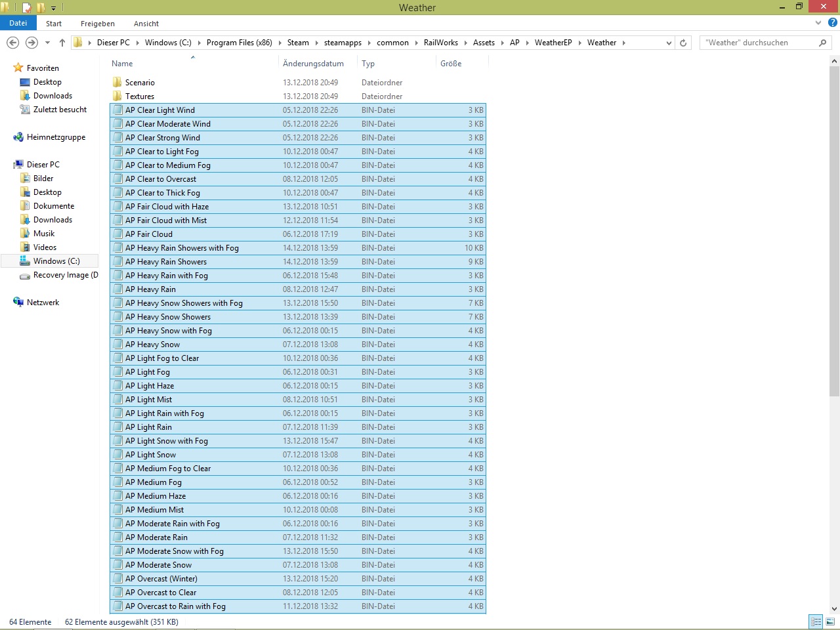Click the vertical scrollbar down arrow
Viewport: 840px width, 630px height.
[x=834, y=608]
